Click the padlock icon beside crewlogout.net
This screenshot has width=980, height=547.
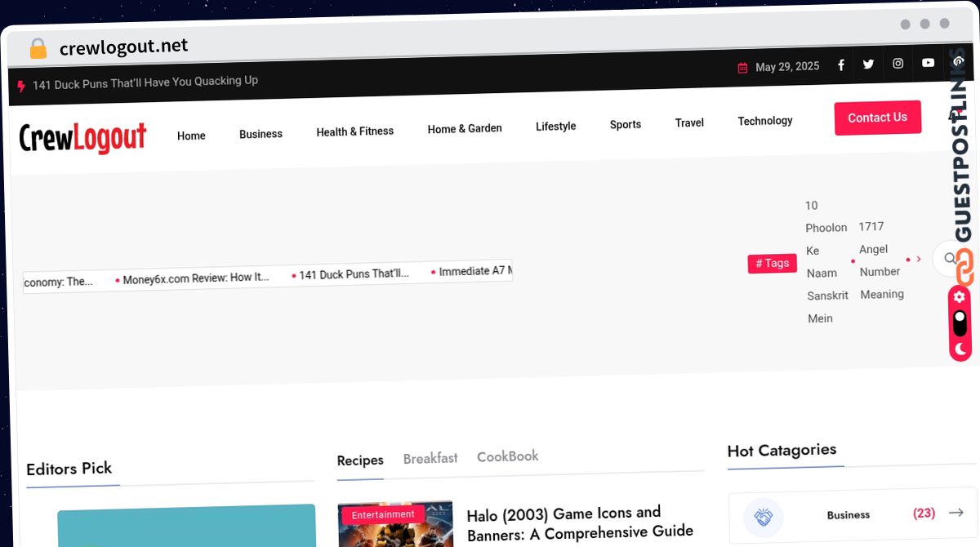(38, 49)
